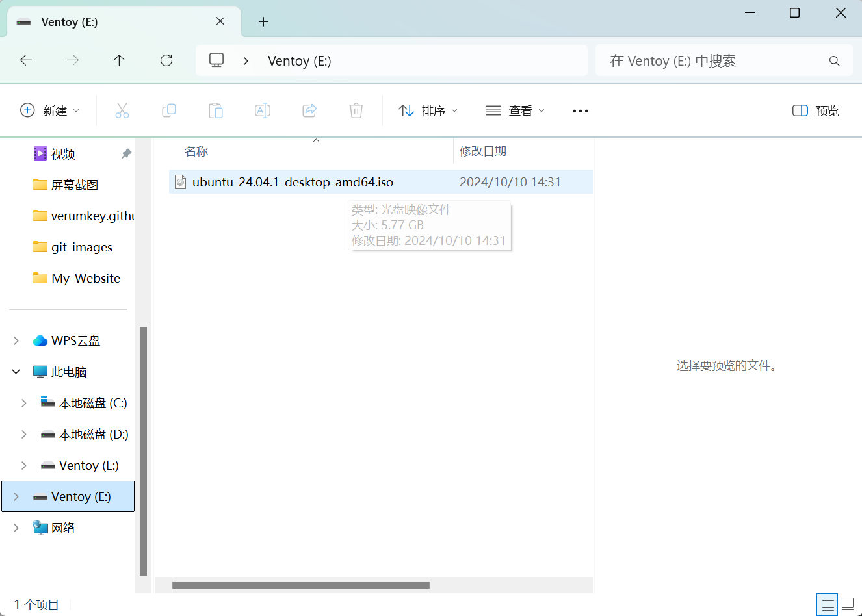Viewport: 862px width, 616px height.
Task: Click the Cut scissors icon
Action: (122, 110)
